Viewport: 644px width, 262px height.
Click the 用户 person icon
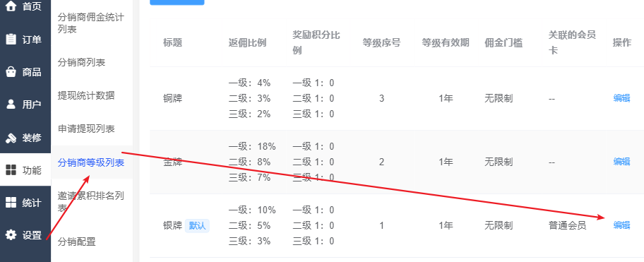(x=11, y=105)
